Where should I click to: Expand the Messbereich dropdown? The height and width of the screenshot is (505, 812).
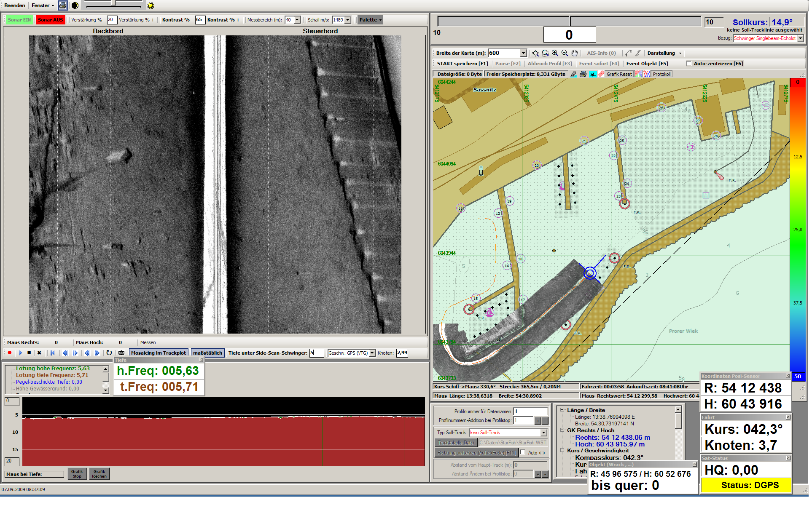[297, 20]
